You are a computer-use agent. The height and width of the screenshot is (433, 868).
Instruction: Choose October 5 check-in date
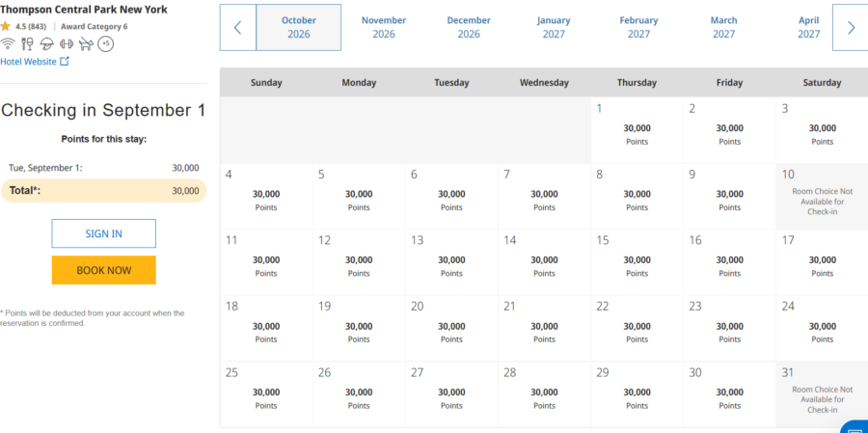click(359, 196)
